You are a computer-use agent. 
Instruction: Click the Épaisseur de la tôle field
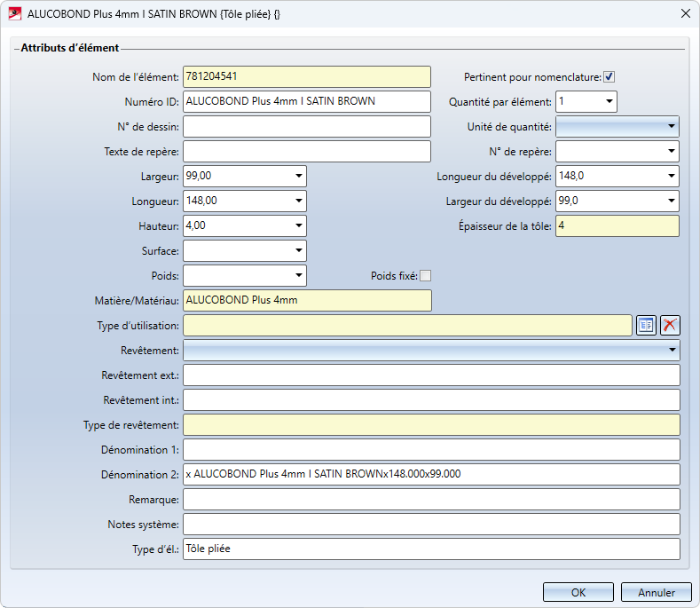click(617, 226)
